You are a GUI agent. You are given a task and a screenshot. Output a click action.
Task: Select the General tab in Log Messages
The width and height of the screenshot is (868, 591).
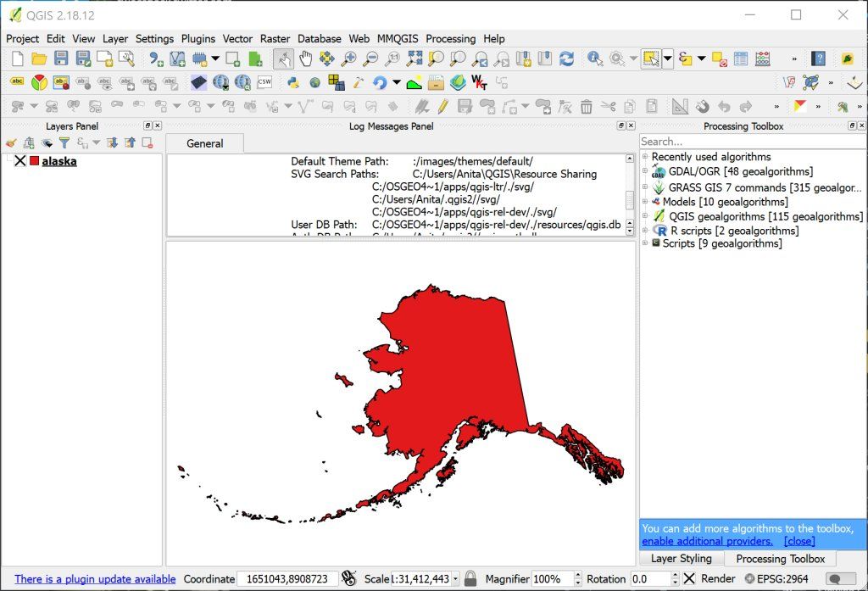(205, 143)
